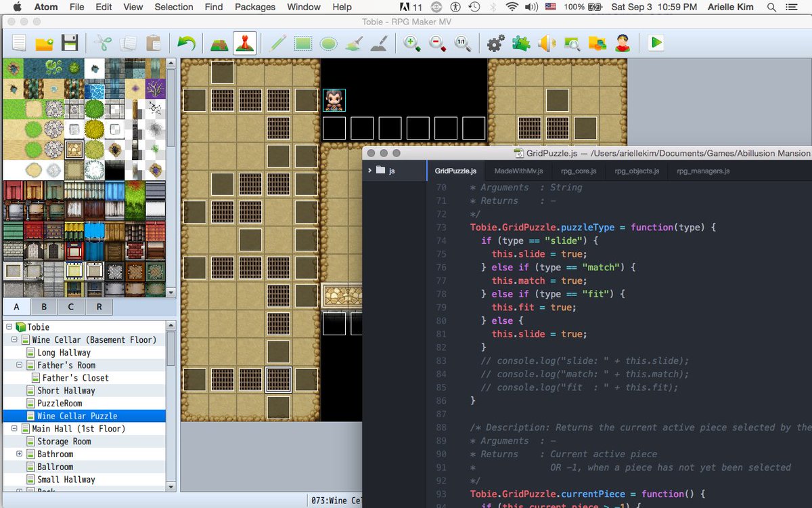Click the Paste clipboard icon
This screenshot has height=508, width=812.
coord(154,43)
